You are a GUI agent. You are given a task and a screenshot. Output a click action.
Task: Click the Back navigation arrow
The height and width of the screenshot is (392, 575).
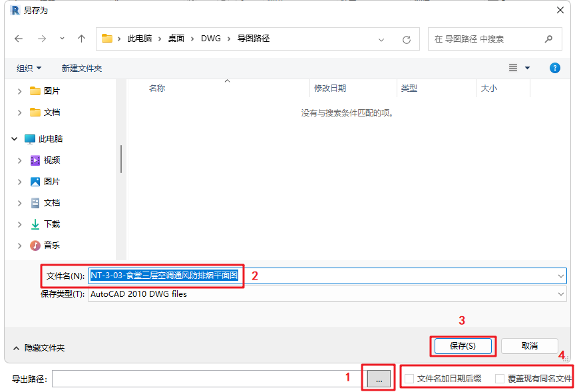tap(19, 38)
